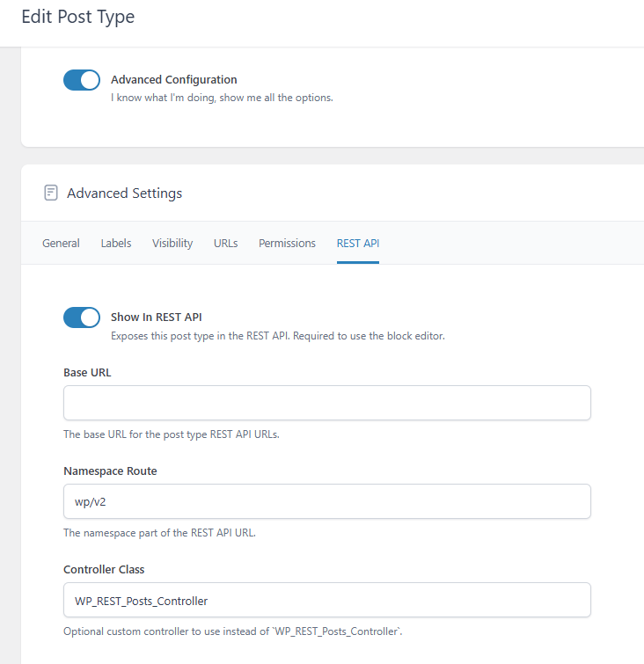Click into the Namespace Route field containing wp/v2
The width and height of the screenshot is (644, 664).
[327, 501]
